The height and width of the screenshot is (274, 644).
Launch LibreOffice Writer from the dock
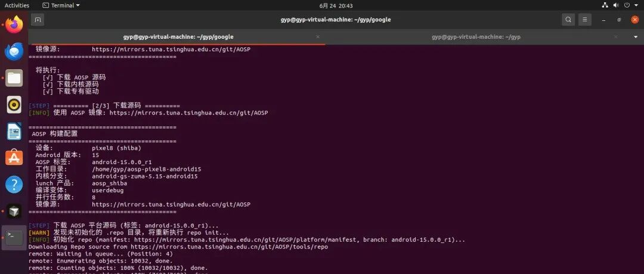coord(14,131)
